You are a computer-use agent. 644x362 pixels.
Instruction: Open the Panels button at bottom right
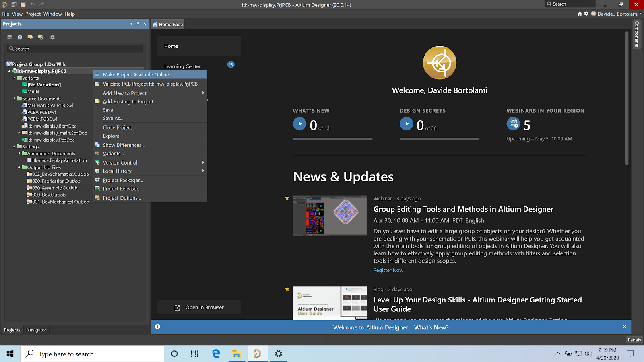634,340
